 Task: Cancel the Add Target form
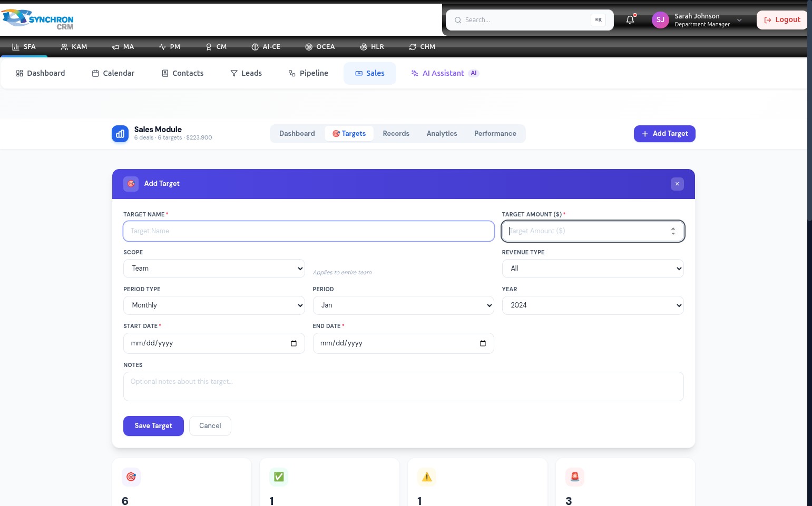coord(210,426)
